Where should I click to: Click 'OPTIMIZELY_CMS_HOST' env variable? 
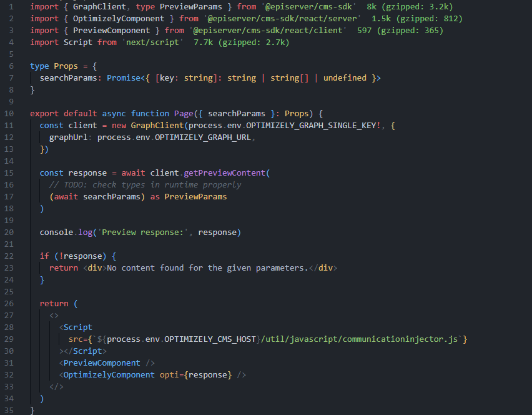click(210, 339)
